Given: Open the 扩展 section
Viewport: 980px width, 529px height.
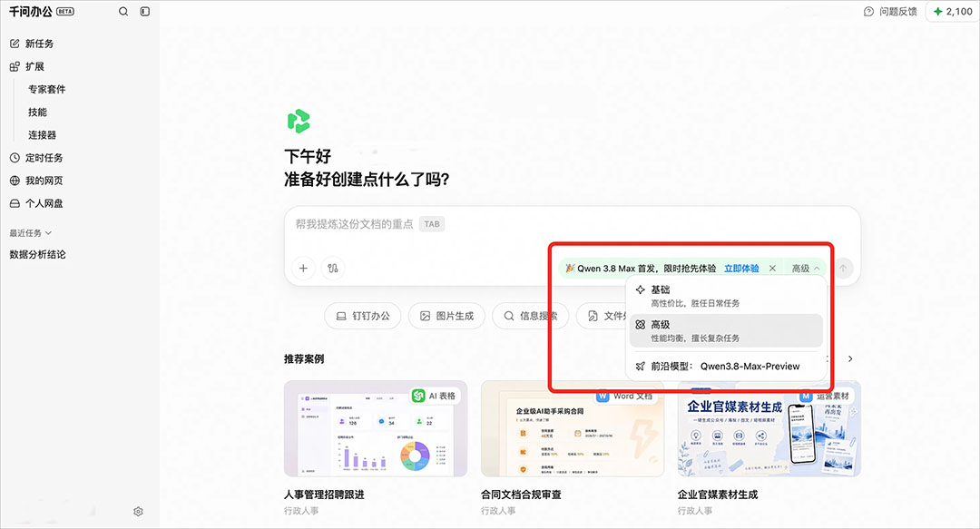Looking at the screenshot, I should 27,66.
